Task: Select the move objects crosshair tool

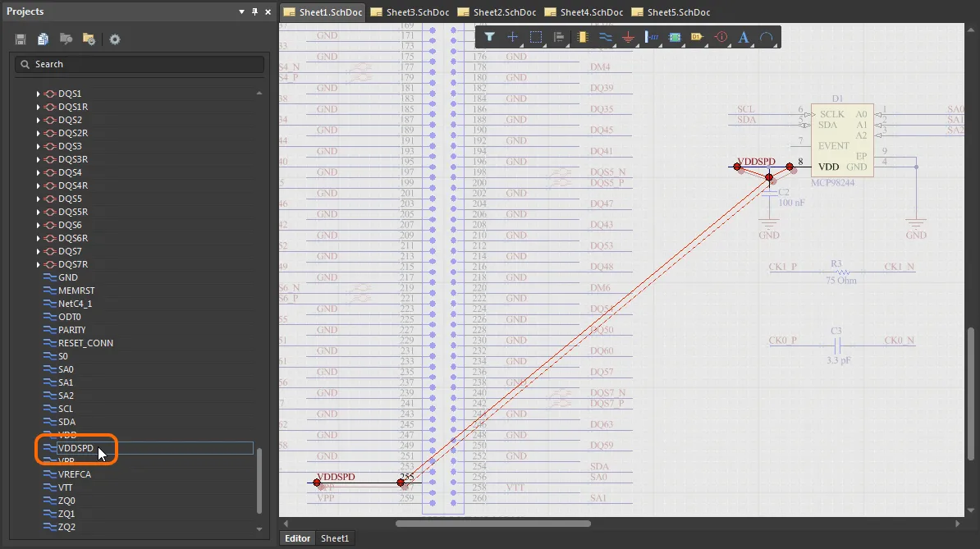Action: point(512,37)
